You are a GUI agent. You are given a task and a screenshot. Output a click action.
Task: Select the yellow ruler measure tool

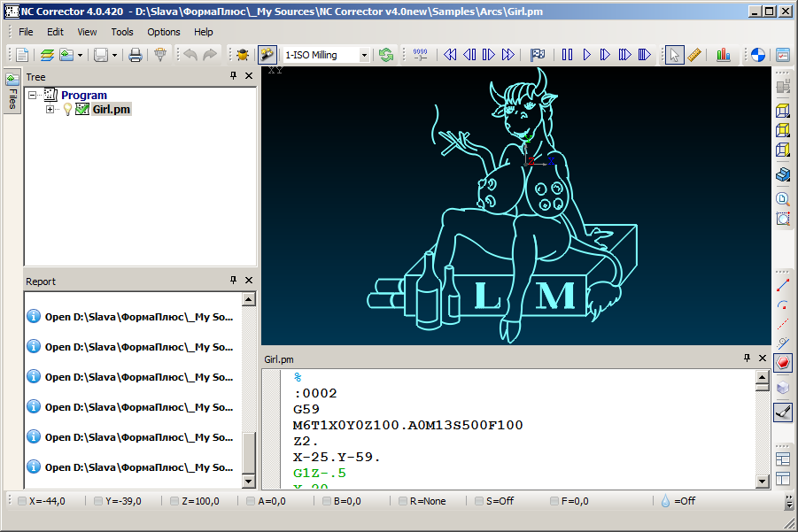pos(694,54)
